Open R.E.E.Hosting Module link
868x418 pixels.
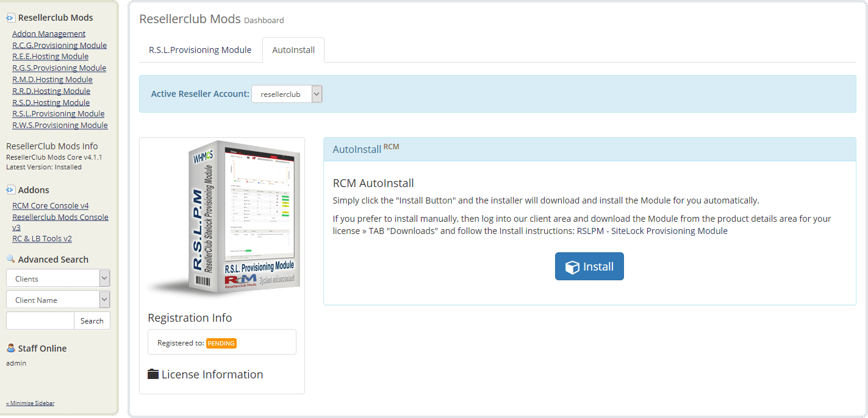click(50, 56)
